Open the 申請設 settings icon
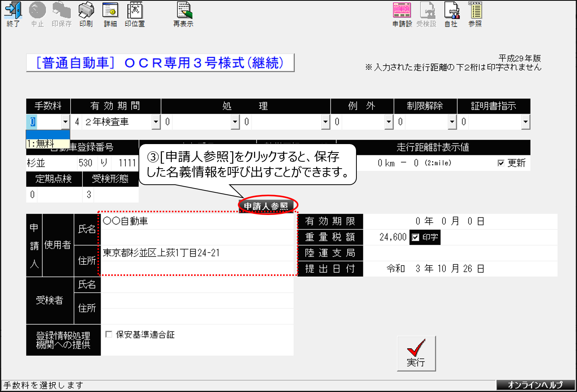Viewport: 577px width, 392px height. (x=402, y=14)
